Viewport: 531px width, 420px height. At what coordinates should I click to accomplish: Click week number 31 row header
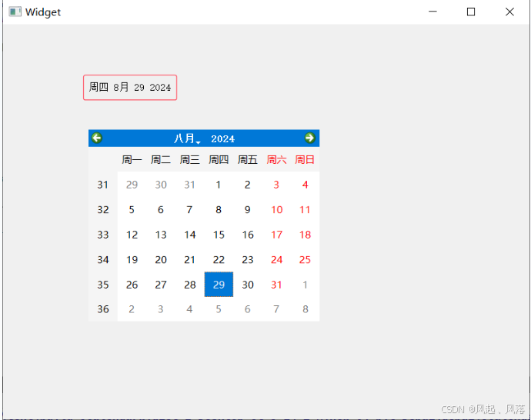[103, 185]
